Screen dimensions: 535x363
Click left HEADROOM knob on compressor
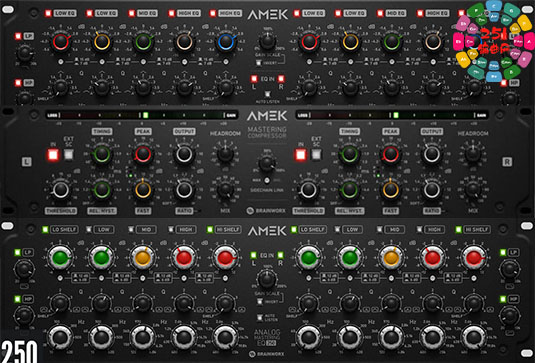[x=225, y=154]
